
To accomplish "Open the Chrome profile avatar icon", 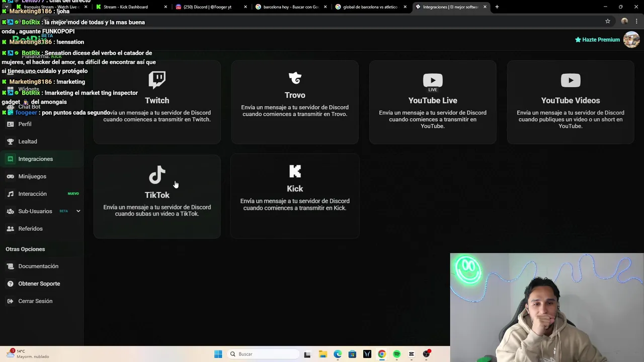I will click(624, 21).
